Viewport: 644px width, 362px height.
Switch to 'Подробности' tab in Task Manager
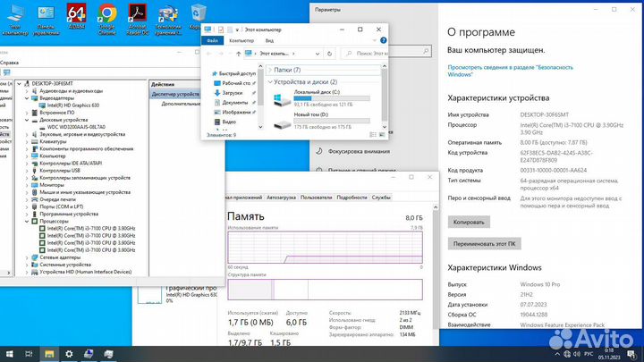coord(352,198)
